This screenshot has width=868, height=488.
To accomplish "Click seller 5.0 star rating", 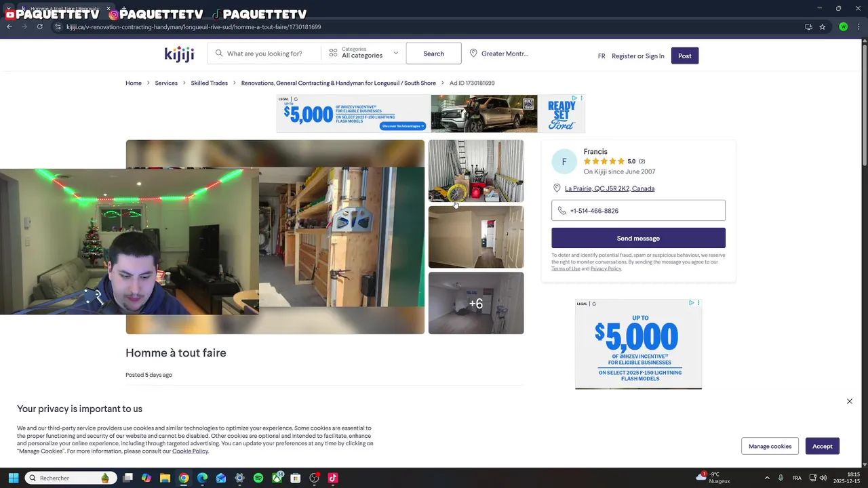I will tap(614, 161).
